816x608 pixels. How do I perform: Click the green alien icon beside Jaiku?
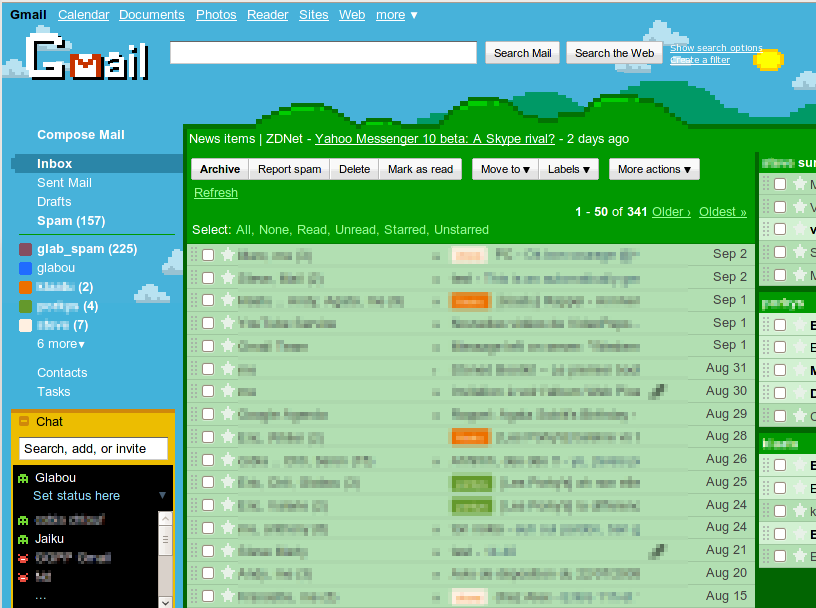[x=23, y=539]
